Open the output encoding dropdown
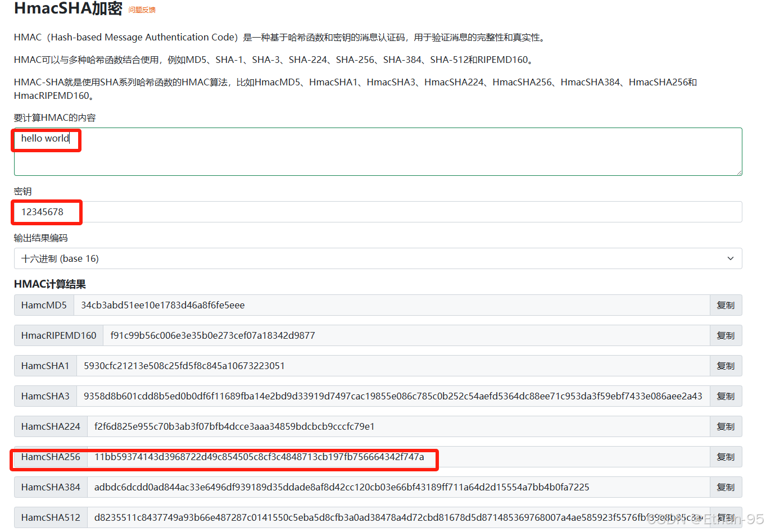 [x=378, y=258]
